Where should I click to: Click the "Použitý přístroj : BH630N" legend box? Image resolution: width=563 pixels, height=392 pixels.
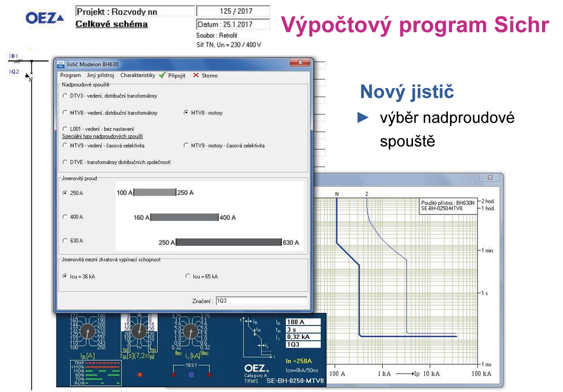click(x=448, y=206)
